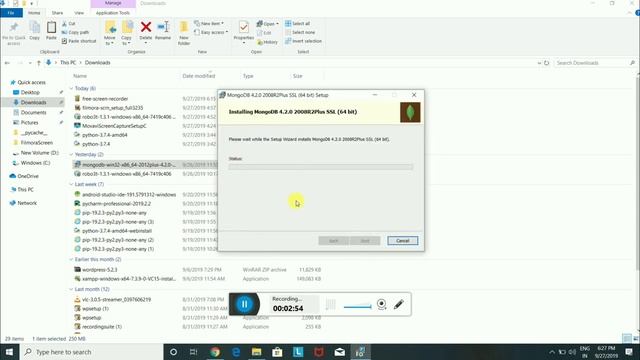This screenshot has height=360, width=640.
Task: Open Easy access dropdown
Action: 211,32
